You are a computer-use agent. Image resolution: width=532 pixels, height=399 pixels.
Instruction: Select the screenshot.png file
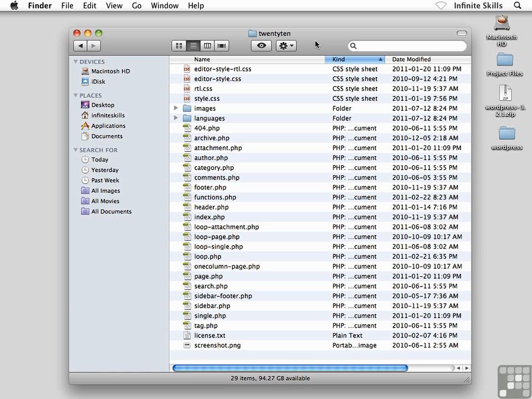point(320,345)
